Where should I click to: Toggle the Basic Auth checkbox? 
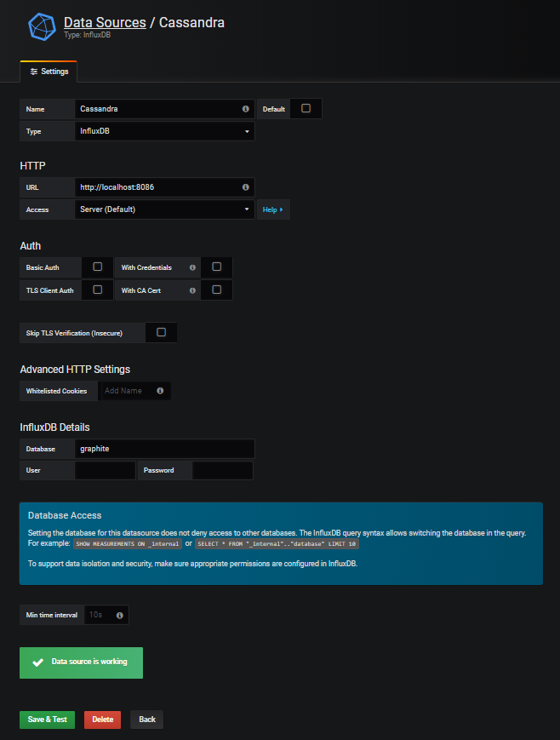(x=98, y=267)
